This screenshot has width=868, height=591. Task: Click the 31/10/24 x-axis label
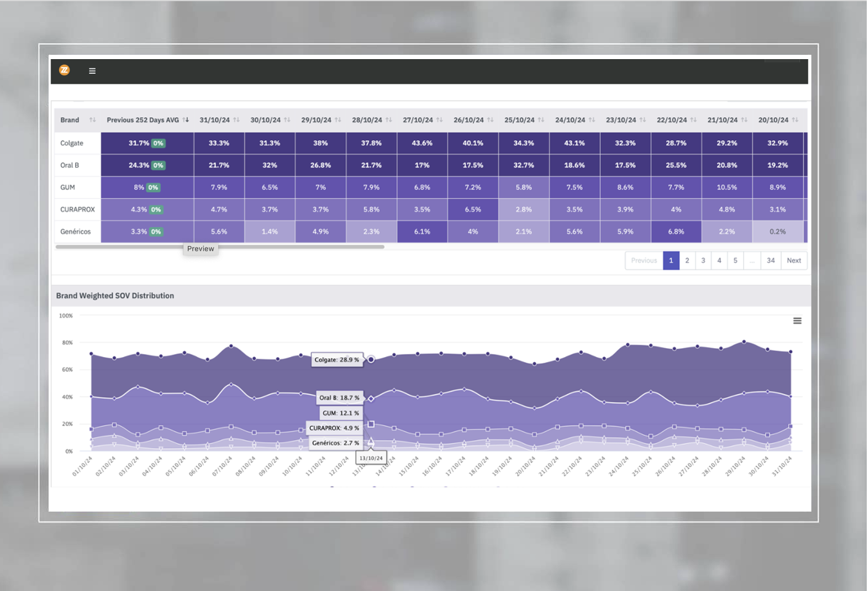click(782, 466)
